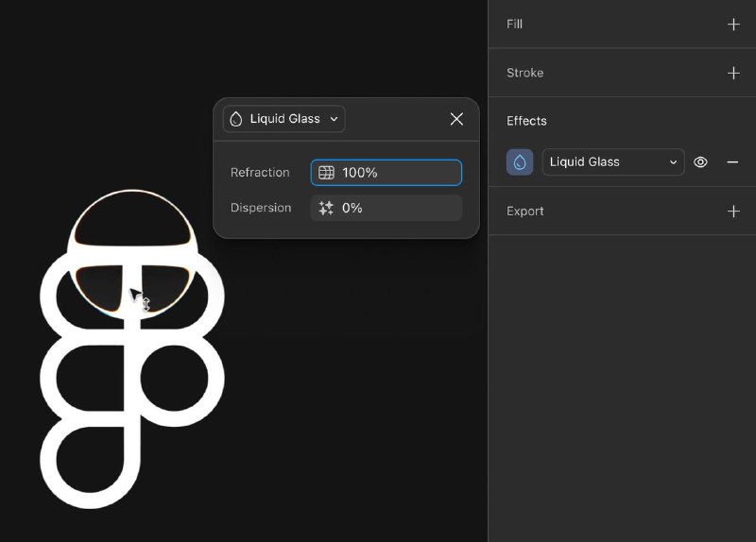Add a new Stroke with the plus icon
756x542 pixels.
733,73
